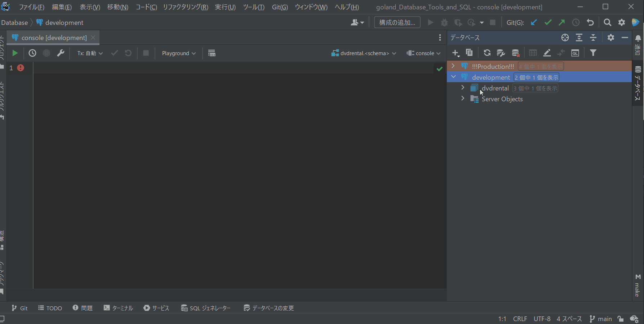Collapse all nodes in database panel
Image resolution: width=644 pixels, height=324 pixels.
(x=593, y=37)
